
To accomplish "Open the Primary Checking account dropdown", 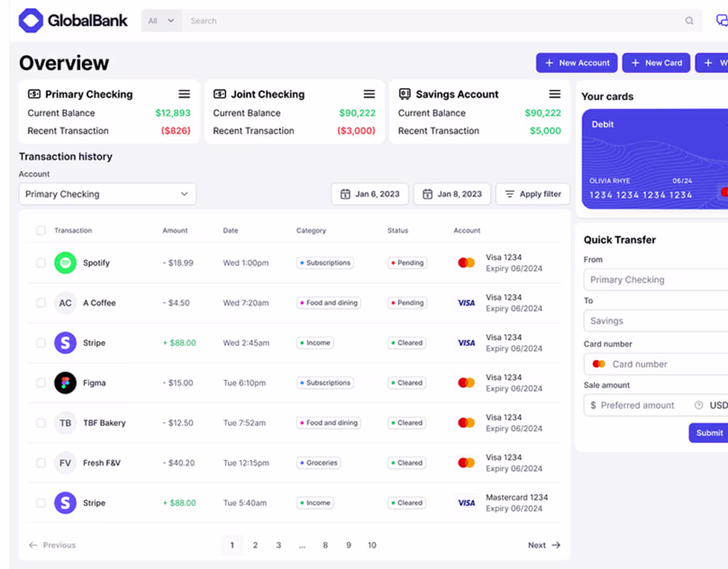I will (107, 194).
